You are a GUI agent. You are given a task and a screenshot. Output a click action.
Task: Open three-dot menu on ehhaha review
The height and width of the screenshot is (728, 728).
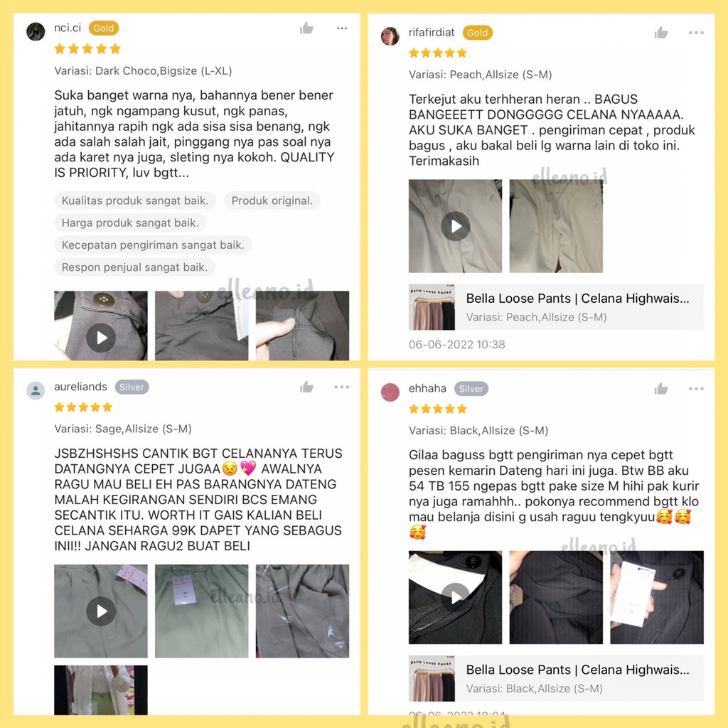tap(696, 389)
